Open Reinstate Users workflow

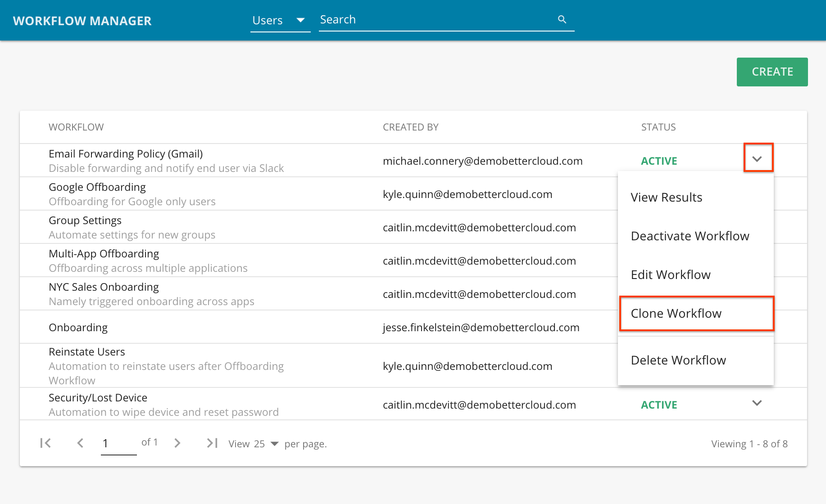[87, 352]
